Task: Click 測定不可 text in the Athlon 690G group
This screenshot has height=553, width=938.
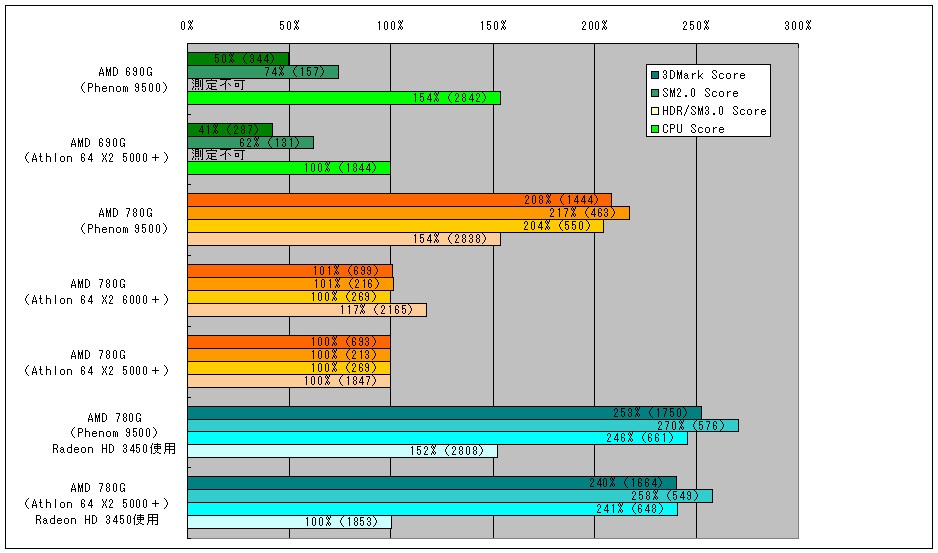Action: 218,155
